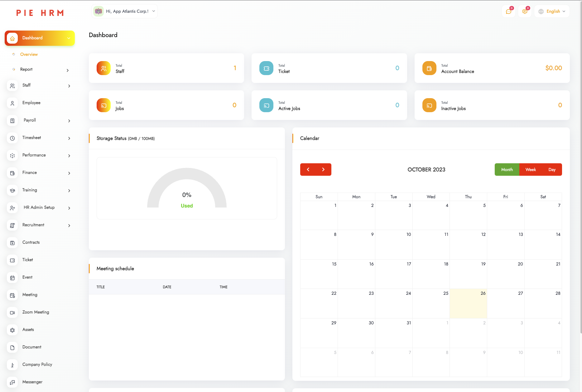The image size is (582, 392).
Task: Click the Meeting sidebar icon
Action: point(12,295)
